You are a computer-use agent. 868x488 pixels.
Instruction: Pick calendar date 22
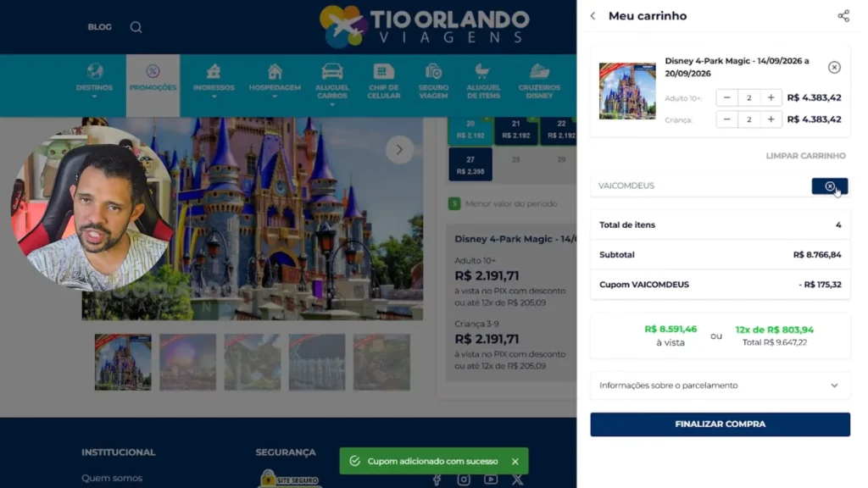tap(559, 130)
